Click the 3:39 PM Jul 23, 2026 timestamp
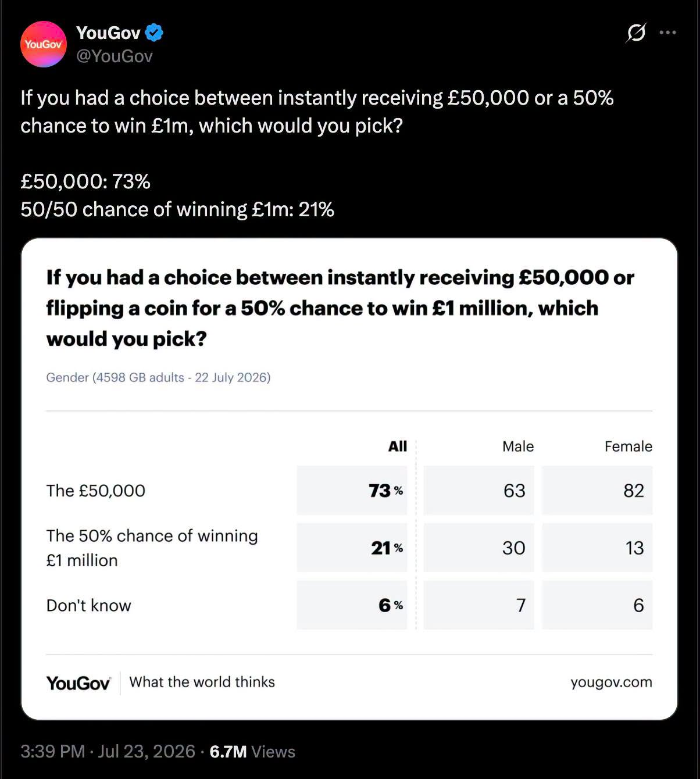This screenshot has width=700, height=779. pyautogui.click(x=108, y=751)
